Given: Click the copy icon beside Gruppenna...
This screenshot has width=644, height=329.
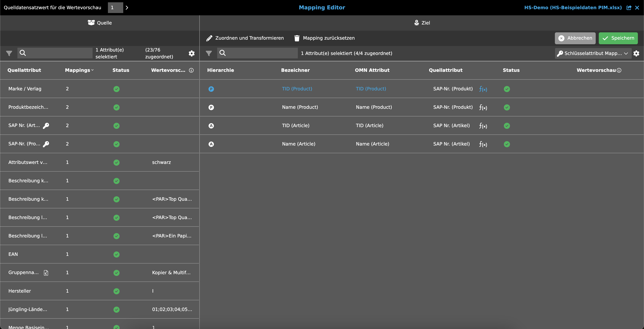Looking at the screenshot, I should point(46,273).
